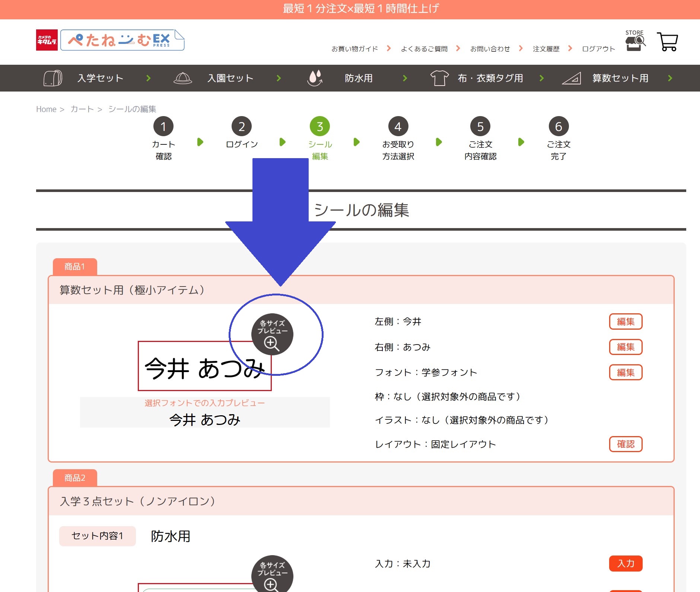The height and width of the screenshot is (592, 700).
Task: Click the ぺたねーむEX logo
Action: pos(119,40)
